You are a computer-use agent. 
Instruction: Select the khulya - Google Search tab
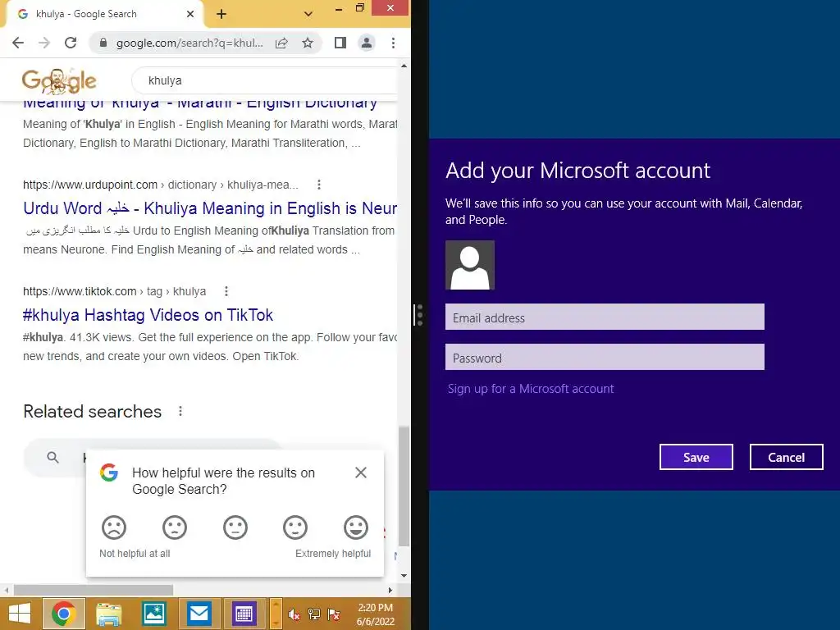[102, 14]
